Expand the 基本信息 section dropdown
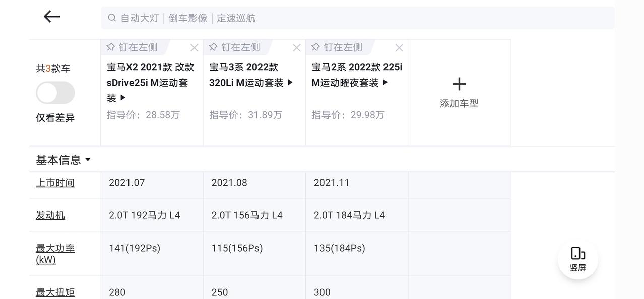This screenshot has height=299, width=644. [x=63, y=160]
